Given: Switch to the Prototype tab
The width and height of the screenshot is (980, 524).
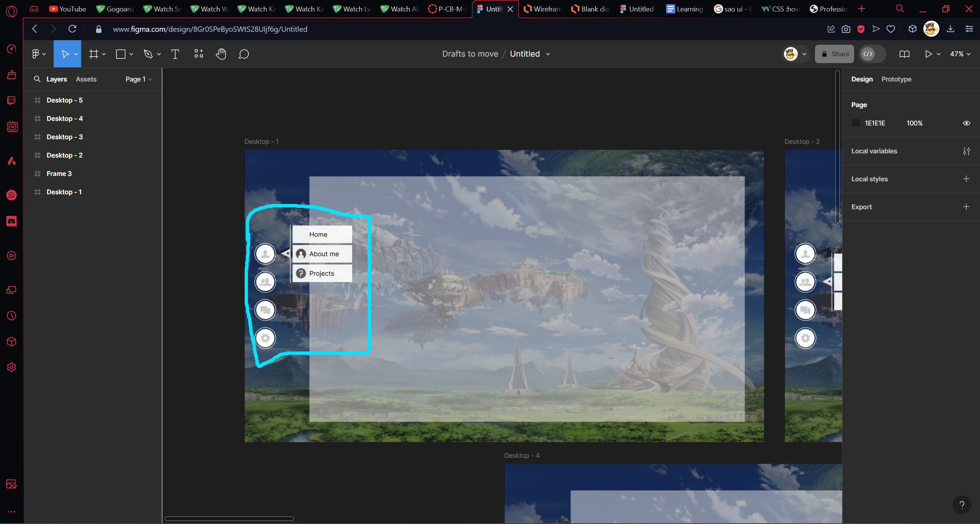Looking at the screenshot, I should click(x=896, y=79).
